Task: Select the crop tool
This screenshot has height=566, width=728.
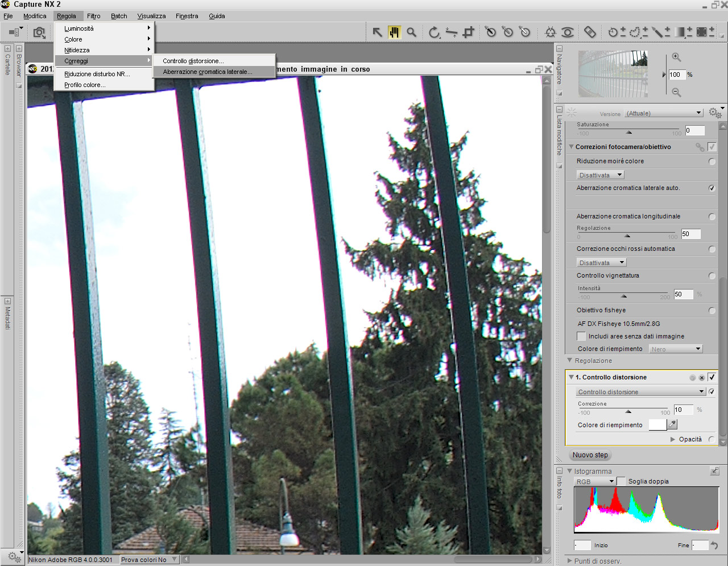Action: pyautogui.click(x=468, y=32)
